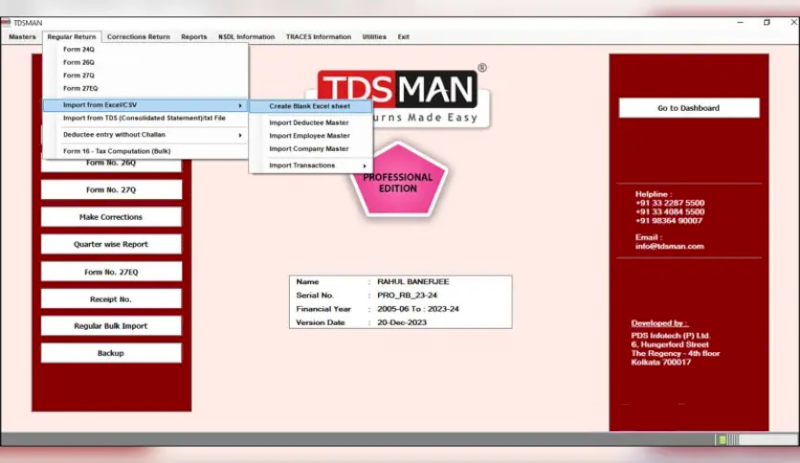Select Import Employee Master option

[311, 136]
